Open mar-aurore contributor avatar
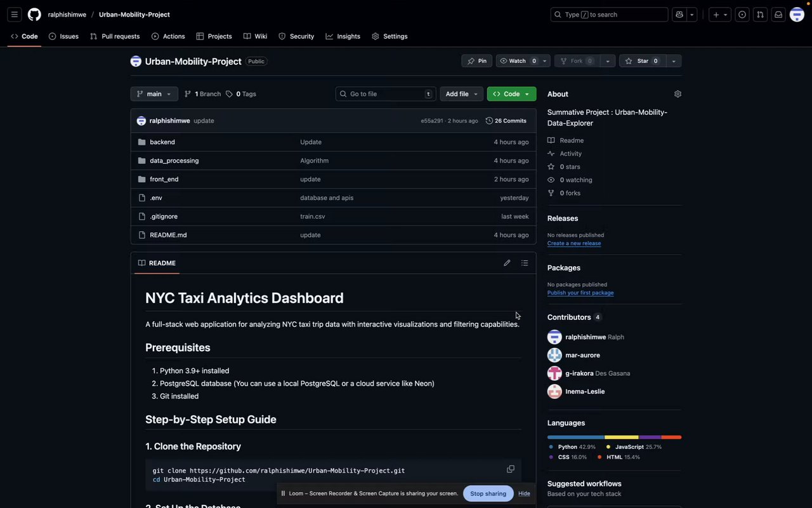This screenshot has height=508, width=812. 554,355
